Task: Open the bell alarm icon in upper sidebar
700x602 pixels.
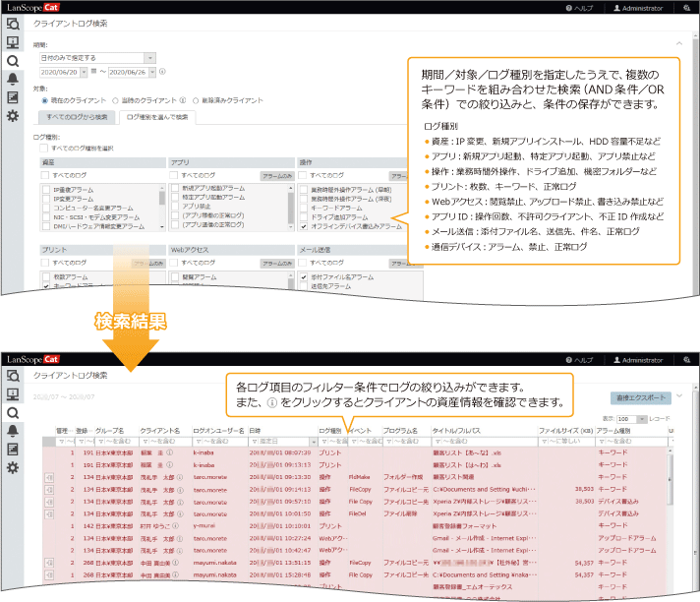Action: 13,79
